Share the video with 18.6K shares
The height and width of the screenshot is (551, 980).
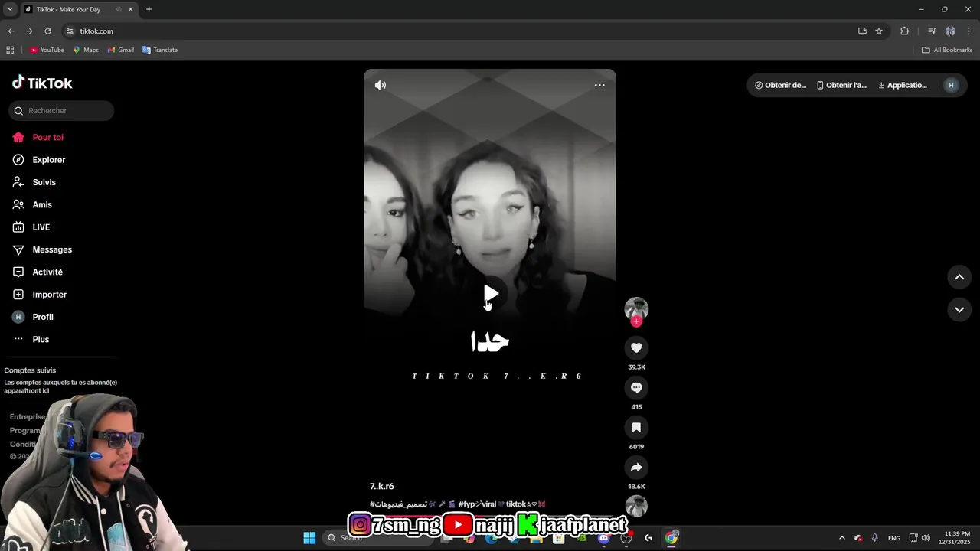click(x=636, y=467)
